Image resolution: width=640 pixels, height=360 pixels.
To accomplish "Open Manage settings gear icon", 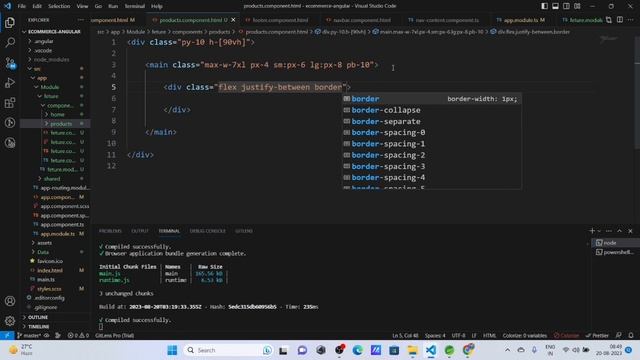I will pyautogui.click(x=10, y=321).
